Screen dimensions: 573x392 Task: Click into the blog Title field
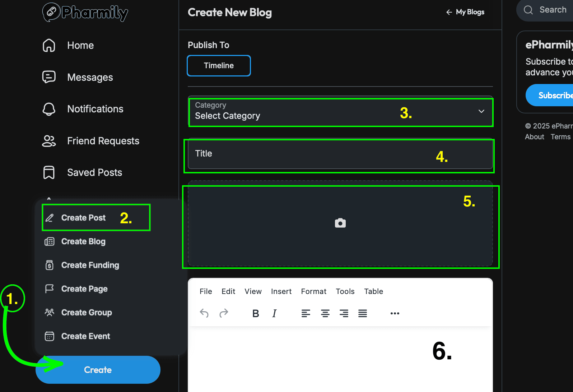[x=340, y=154]
